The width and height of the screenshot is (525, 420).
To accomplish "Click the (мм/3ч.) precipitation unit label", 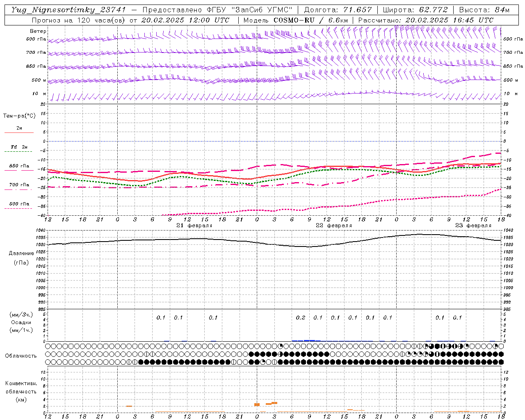I will [x=21, y=315].
